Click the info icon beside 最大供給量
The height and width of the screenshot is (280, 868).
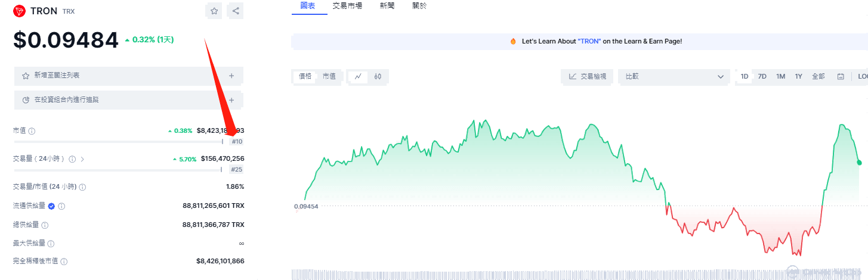(x=51, y=244)
